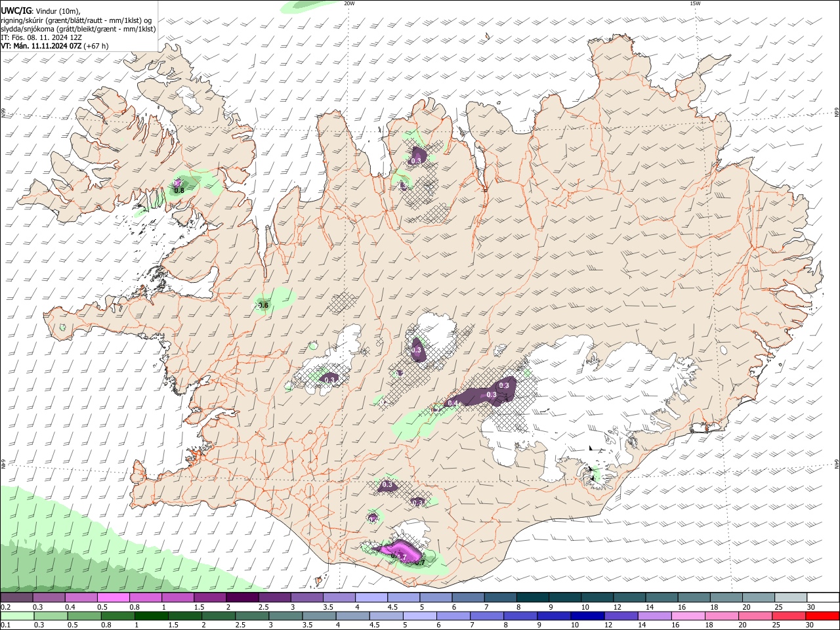Pick the top-row legend swatch between 18 and 20
This screenshot has width=840, height=630.
(725, 598)
